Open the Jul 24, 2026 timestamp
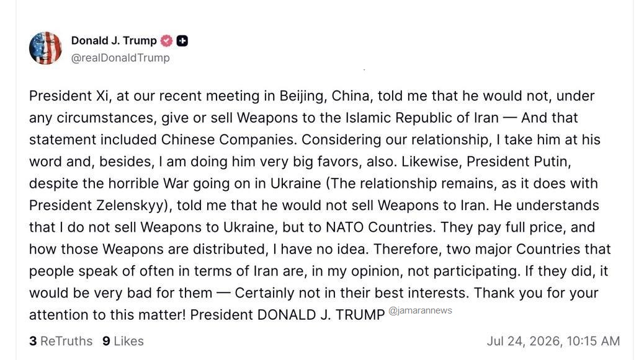Viewport: 644px width, 360px height. [x=553, y=341]
